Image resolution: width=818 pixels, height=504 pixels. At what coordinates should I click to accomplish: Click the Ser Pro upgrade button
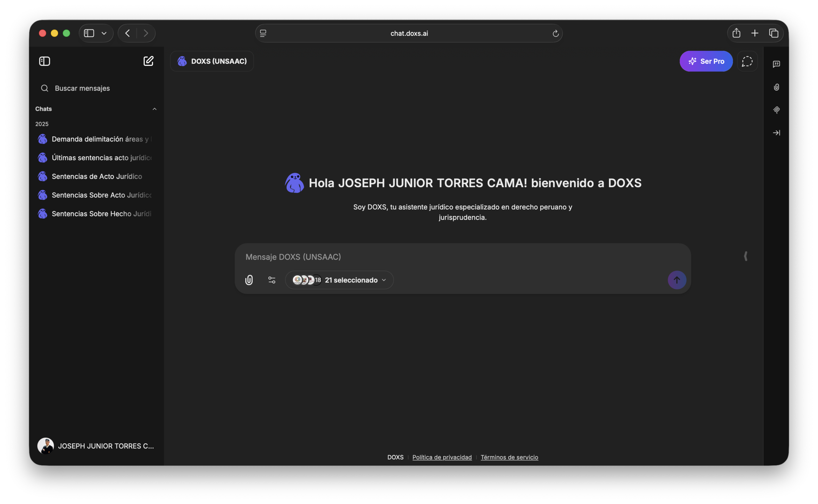pyautogui.click(x=706, y=61)
